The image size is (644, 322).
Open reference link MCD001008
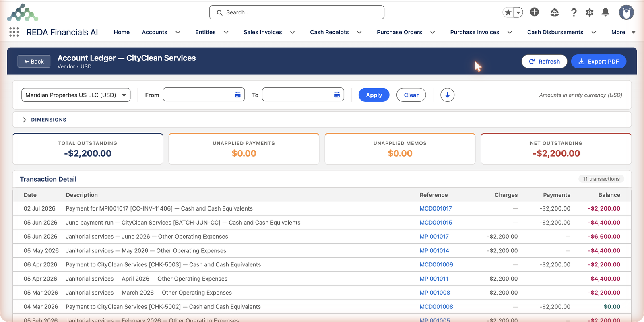436,307
